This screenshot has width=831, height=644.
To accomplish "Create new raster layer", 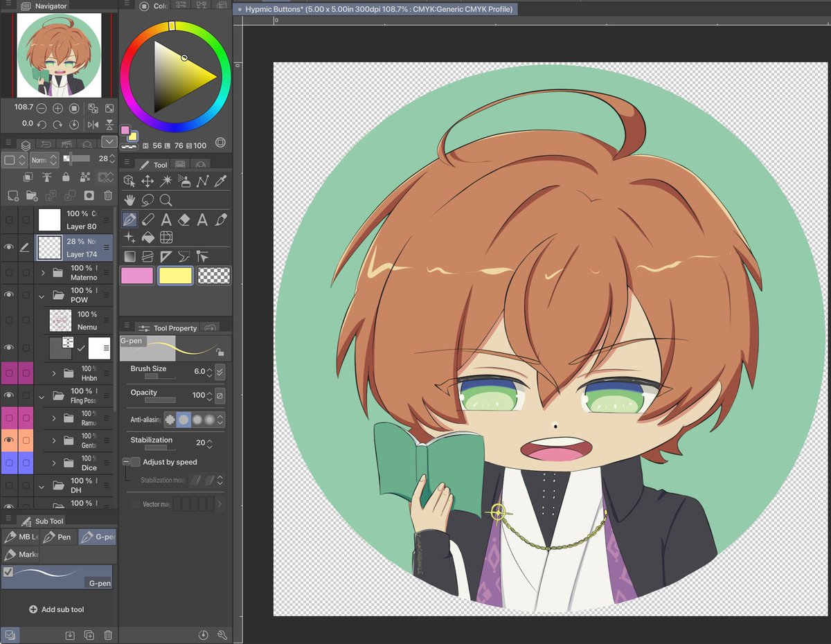I will tap(13, 195).
